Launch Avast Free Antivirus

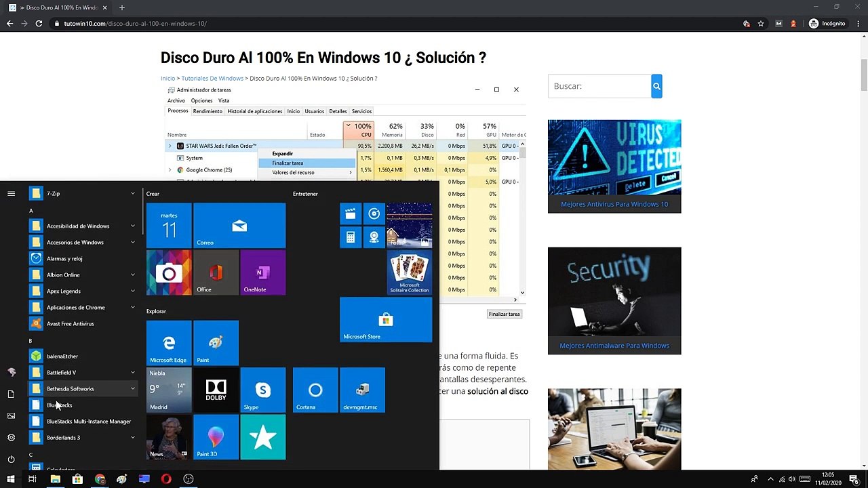click(x=83, y=323)
